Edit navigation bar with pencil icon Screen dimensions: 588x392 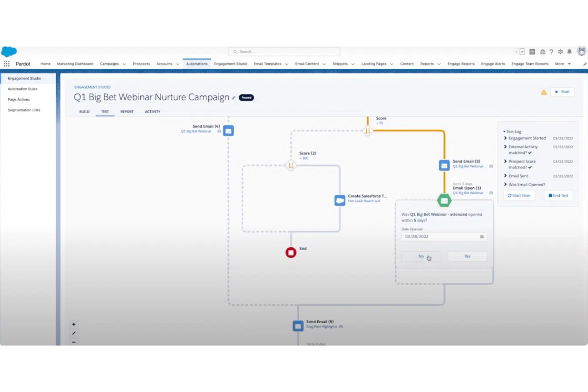(584, 64)
